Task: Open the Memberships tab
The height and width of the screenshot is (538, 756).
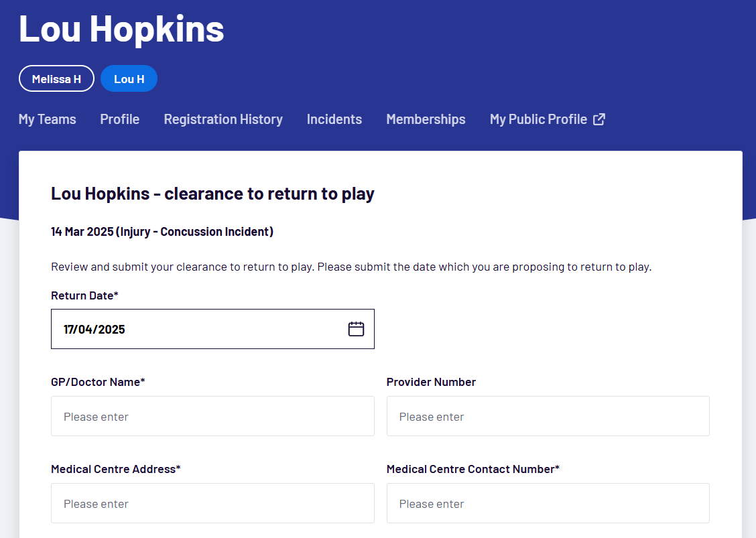Action: point(426,119)
